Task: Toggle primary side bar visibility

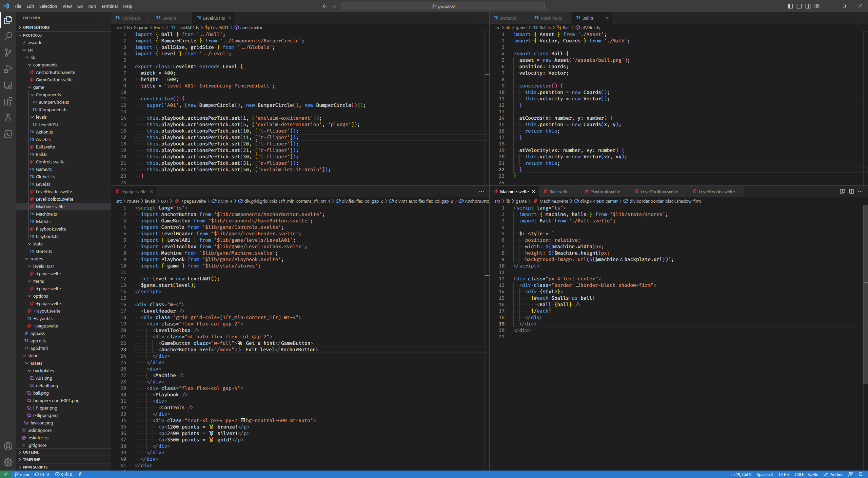Action: (790, 6)
